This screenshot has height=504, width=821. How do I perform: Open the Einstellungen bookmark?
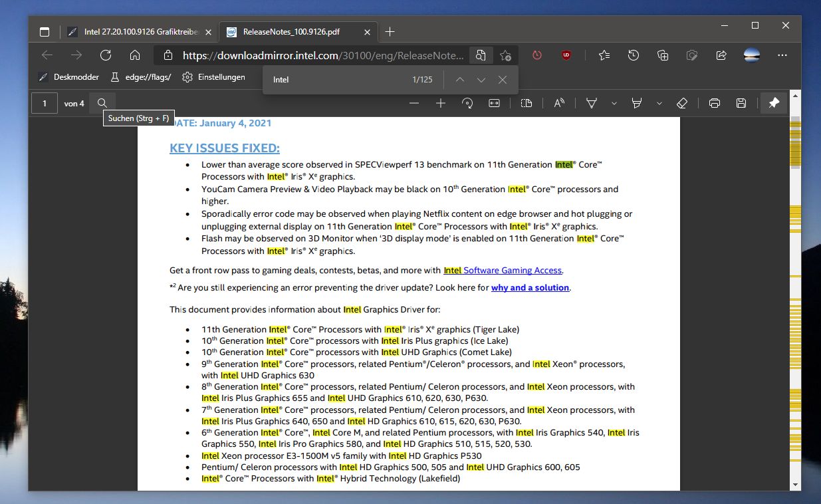(x=214, y=77)
